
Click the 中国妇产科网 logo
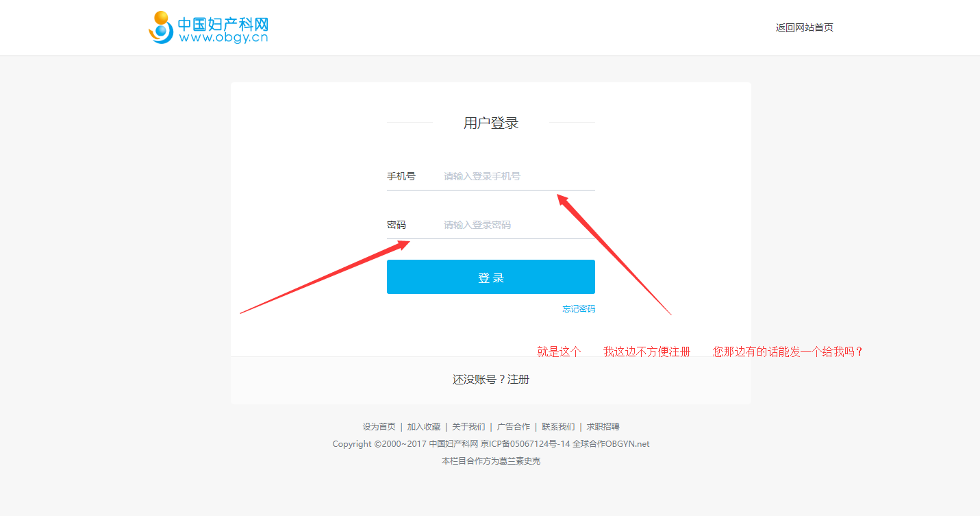click(x=208, y=27)
